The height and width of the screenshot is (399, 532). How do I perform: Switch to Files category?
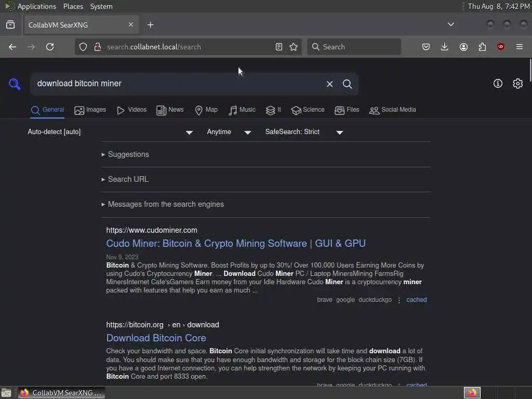click(x=347, y=110)
